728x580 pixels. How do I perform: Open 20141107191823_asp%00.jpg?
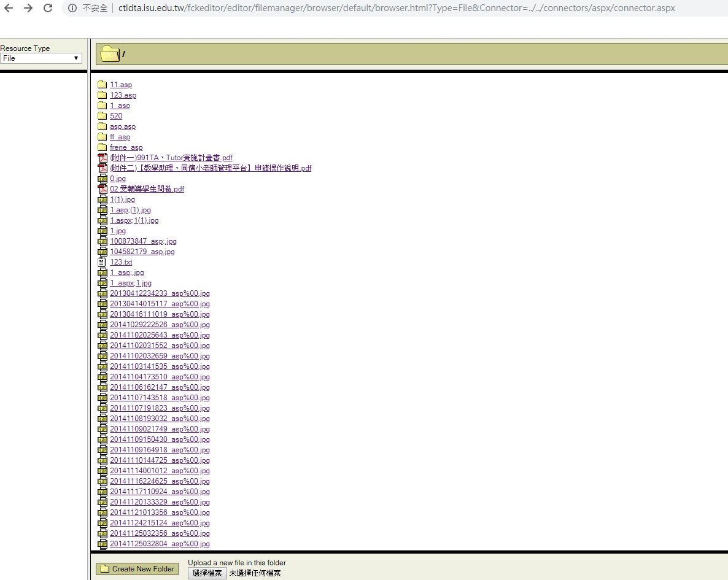160,408
